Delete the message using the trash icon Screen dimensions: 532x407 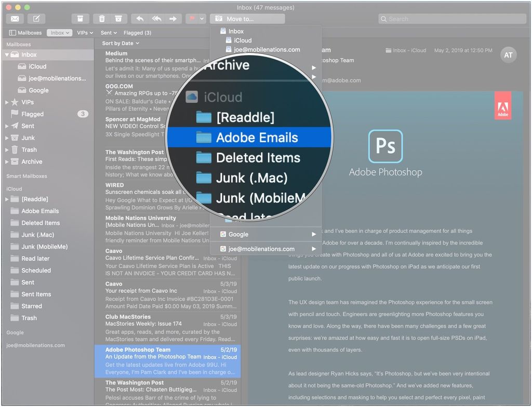click(101, 18)
